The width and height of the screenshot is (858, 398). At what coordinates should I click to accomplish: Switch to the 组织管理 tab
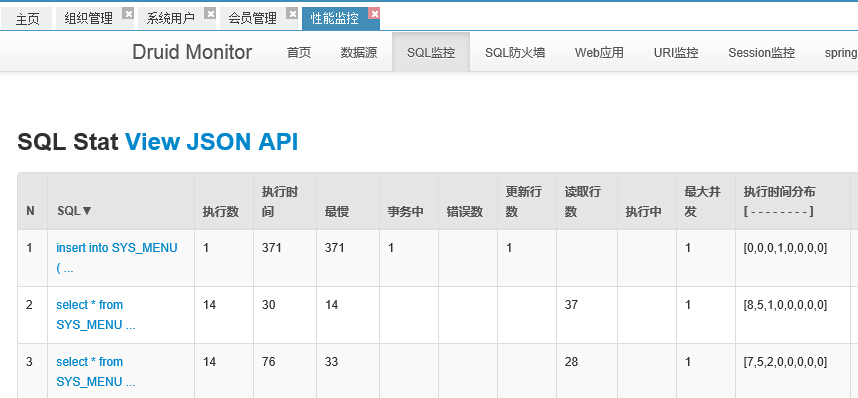(x=89, y=19)
